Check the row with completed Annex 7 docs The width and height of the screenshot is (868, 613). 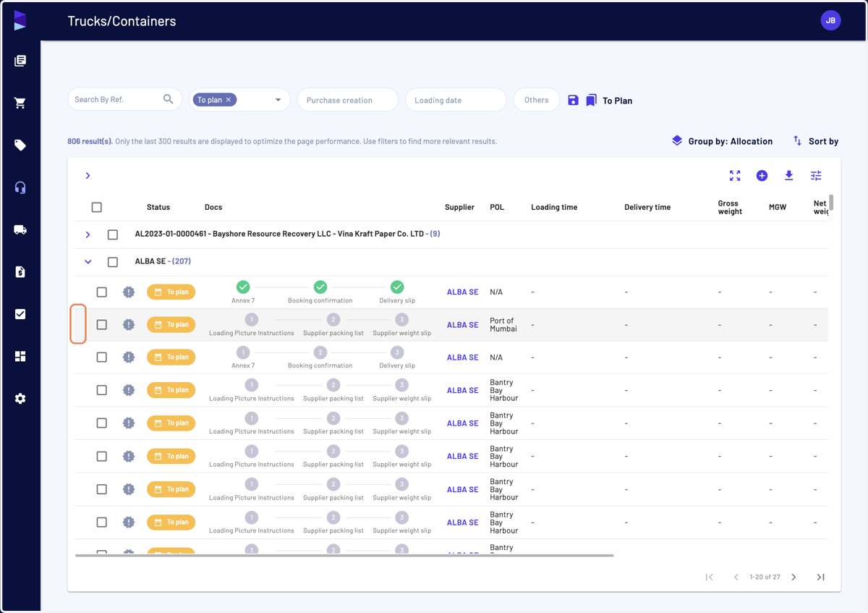[102, 292]
